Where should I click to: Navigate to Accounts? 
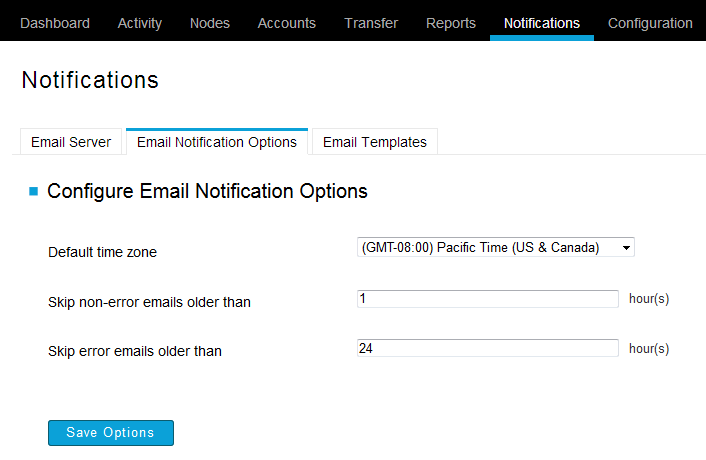click(x=286, y=23)
